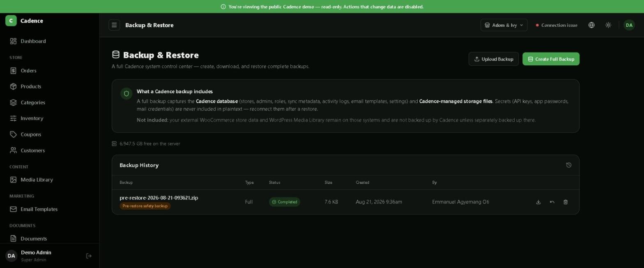Click the Cadence logo icon
Image resolution: width=644 pixels, height=268 pixels.
click(x=11, y=21)
